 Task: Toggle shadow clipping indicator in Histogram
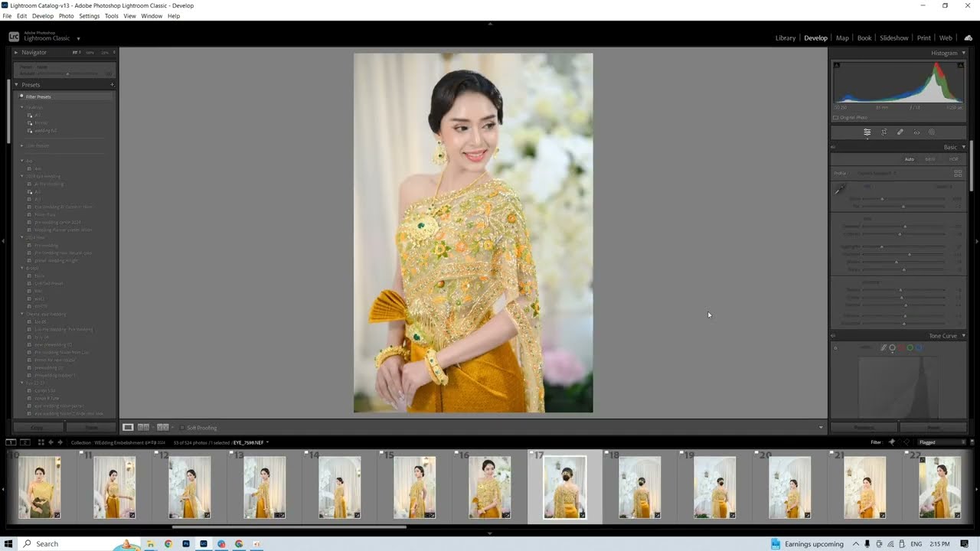(836, 65)
